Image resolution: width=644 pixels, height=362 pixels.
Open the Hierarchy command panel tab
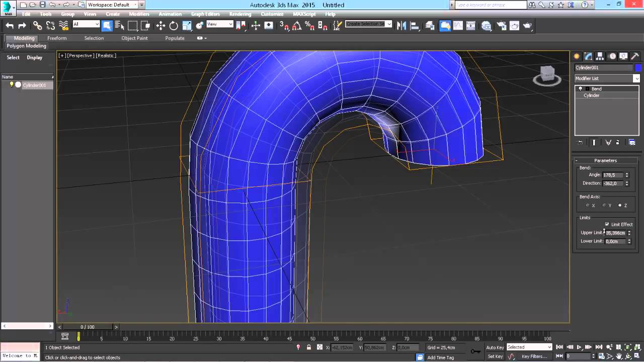click(x=600, y=56)
